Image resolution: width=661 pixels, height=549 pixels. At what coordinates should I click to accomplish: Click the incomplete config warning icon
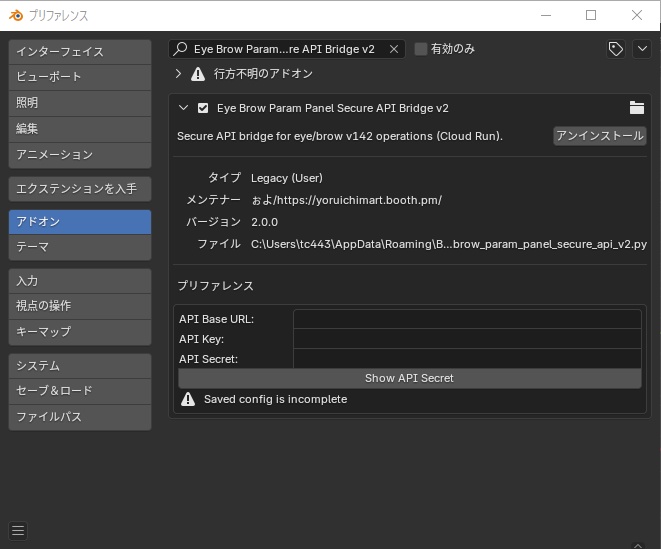tap(188, 399)
